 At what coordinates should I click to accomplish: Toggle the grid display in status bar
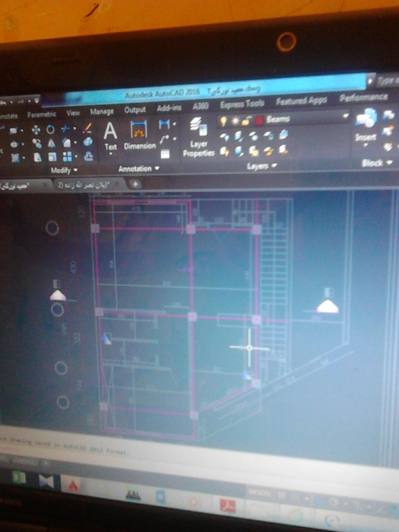283,495
